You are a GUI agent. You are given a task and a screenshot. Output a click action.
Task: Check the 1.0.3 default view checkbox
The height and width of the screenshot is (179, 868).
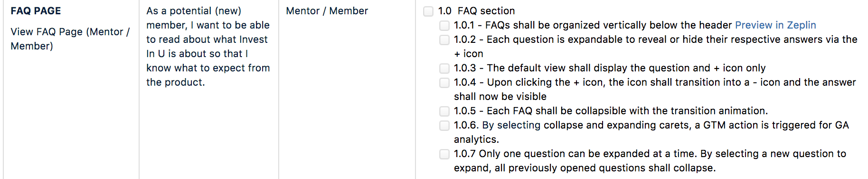point(444,69)
